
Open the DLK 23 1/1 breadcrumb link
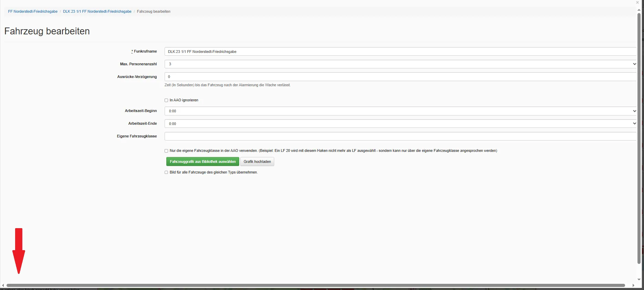pos(97,12)
